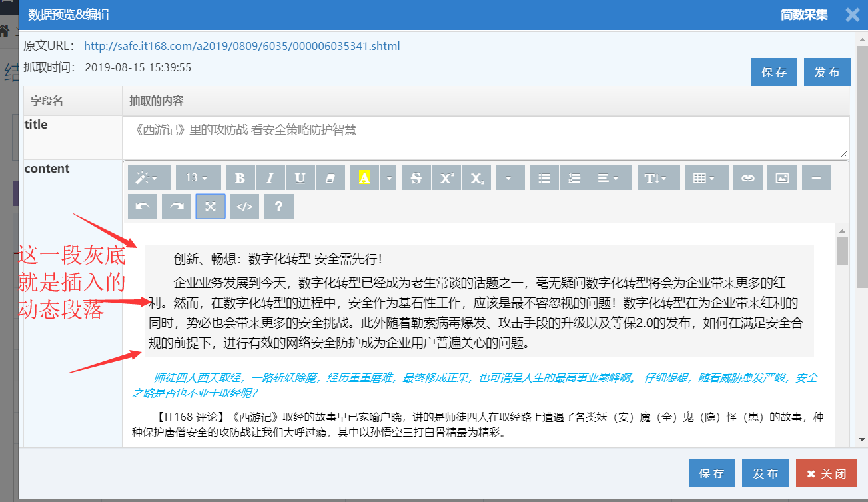Screen dimensions: 868x502
Task: Click the blue italic paragraph 师徒四人西天取经
Action: point(475,385)
